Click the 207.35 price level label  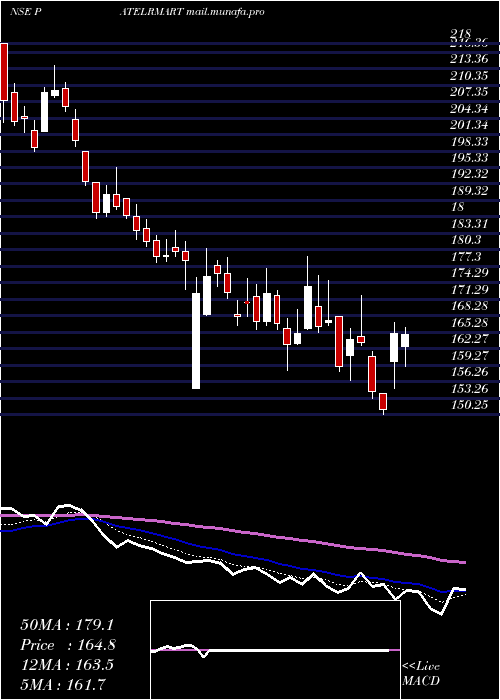(469, 92)
